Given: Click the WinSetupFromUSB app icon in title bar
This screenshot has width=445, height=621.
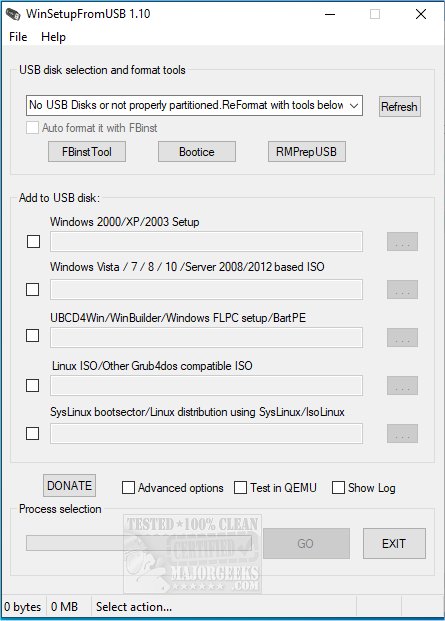Looking at the screenshot, I should 13,14.
